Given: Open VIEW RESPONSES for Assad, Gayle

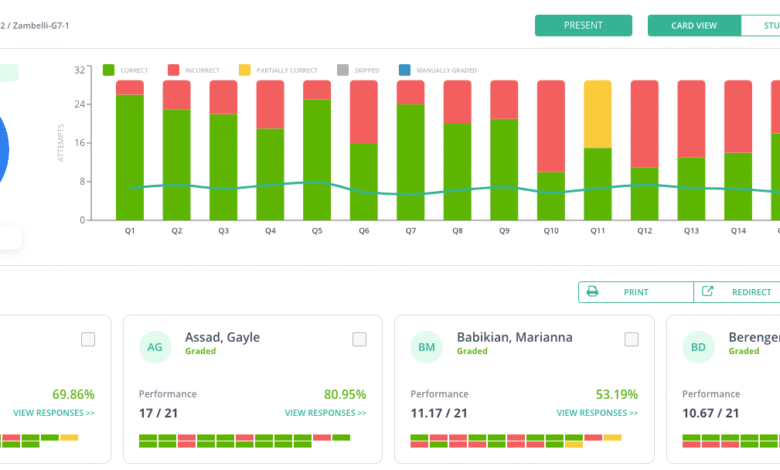Looking at the screenshot, I should tap(325, 413).
